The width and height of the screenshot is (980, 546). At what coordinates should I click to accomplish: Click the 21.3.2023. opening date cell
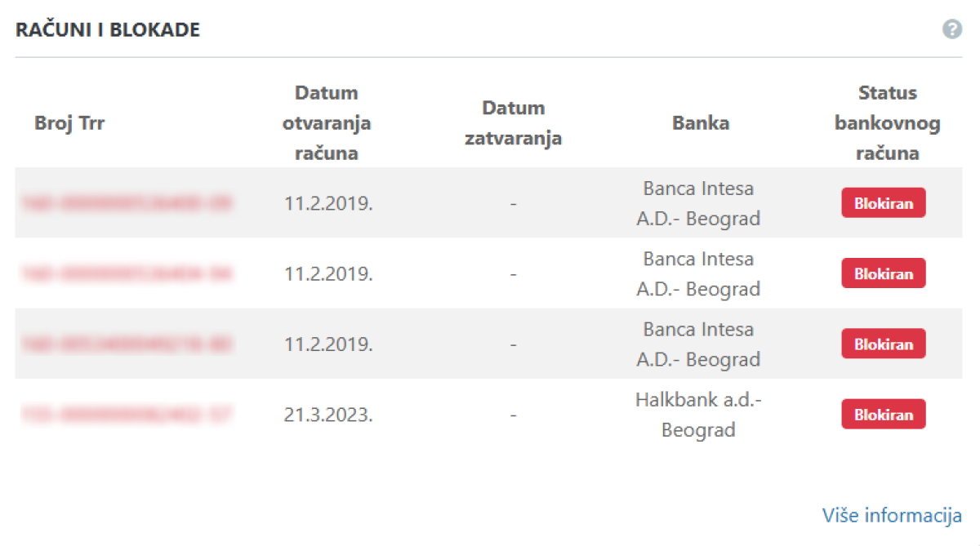point(328,415)
